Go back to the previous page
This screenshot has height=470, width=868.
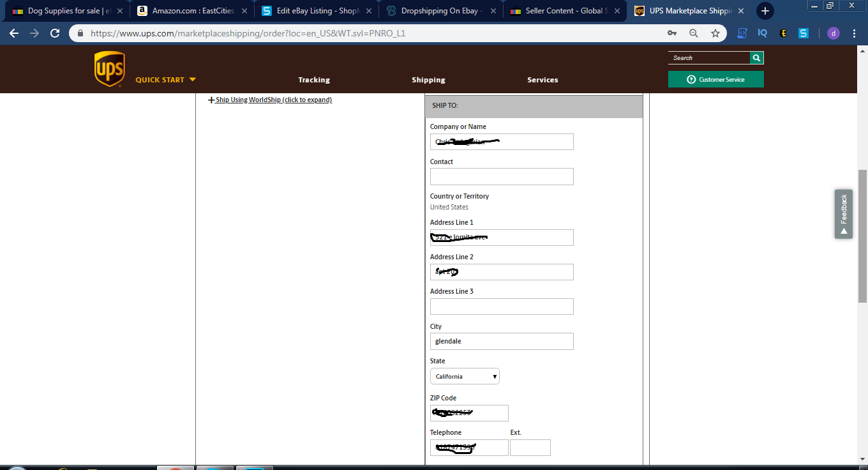point(14,33)
